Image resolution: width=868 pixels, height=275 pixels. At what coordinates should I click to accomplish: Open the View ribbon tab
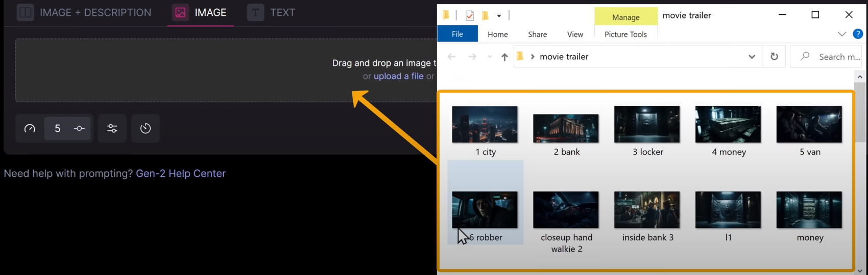(x=575, y=34)
